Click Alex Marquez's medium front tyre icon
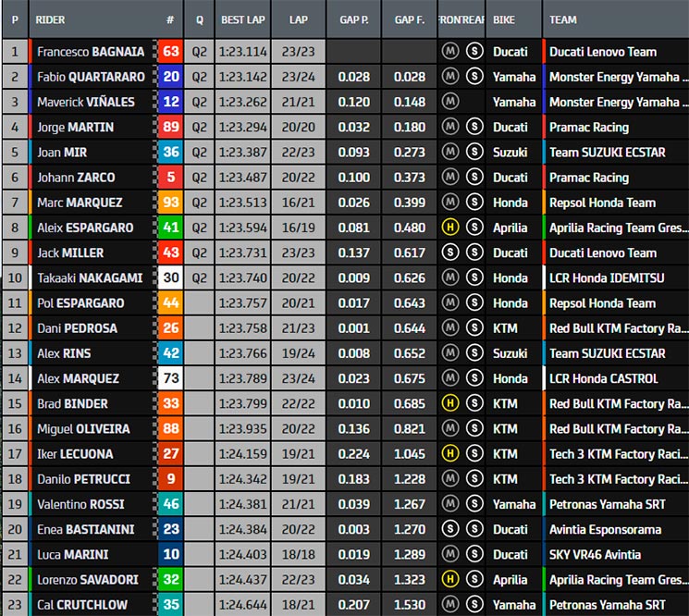 coord(450,378)
